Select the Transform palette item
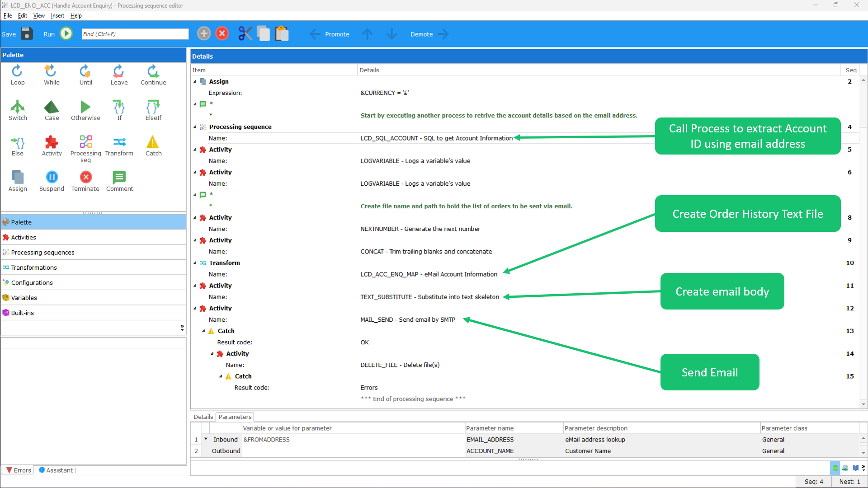This screenshot has height=488, width=868. pos(119,146)
